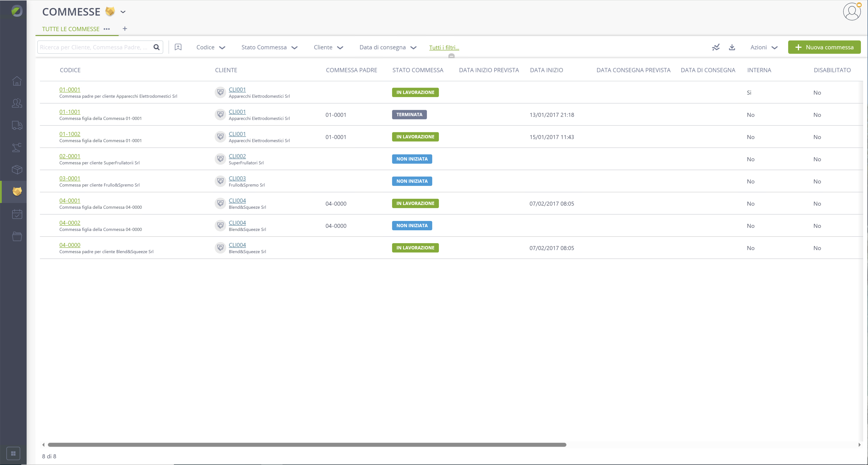
Task: Click client icon in row 03-0001
Action: pos(220,181)
